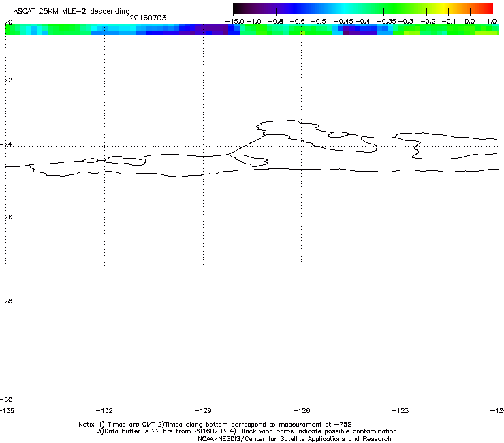The height and width of the screenshot is (443, 504).
Task: Click the color bar label 0.0
Action: pyautogui.click(x=470, y=22)
